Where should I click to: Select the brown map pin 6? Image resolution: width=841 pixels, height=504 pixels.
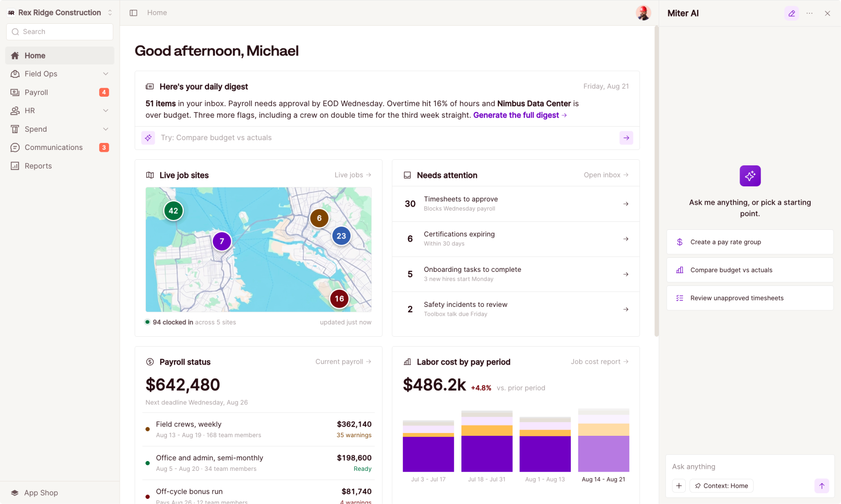319,218
